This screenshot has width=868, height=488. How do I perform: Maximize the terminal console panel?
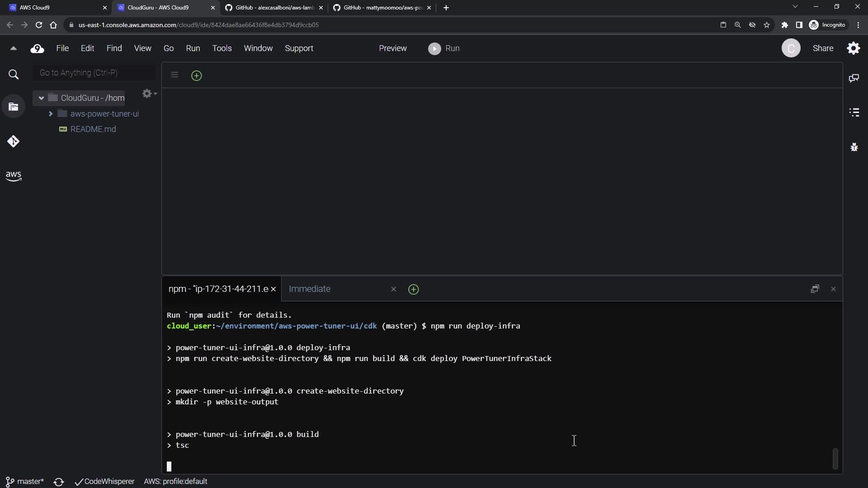click(815, 289)
